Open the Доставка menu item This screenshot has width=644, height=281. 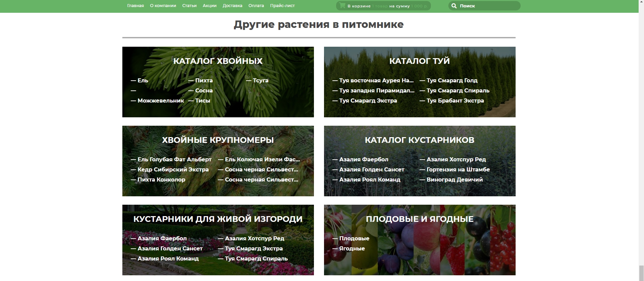coord(232,6)
